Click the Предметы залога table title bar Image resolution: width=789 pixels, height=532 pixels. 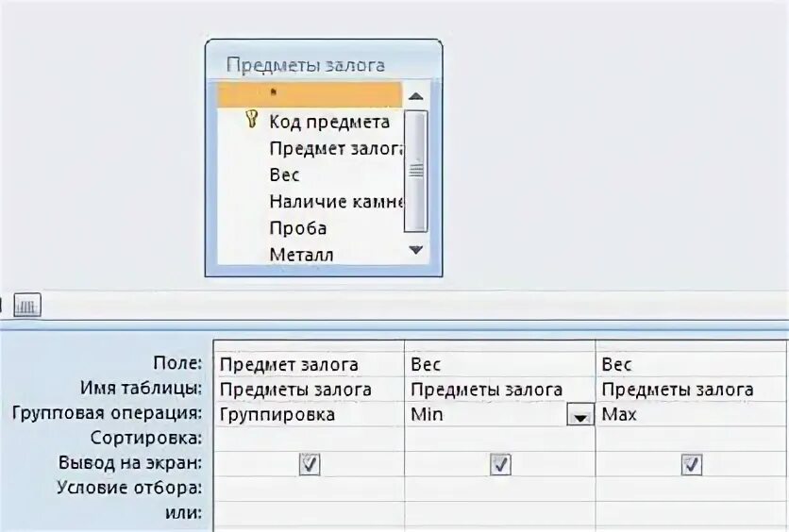pyautogui.click(x=324, y=64)
